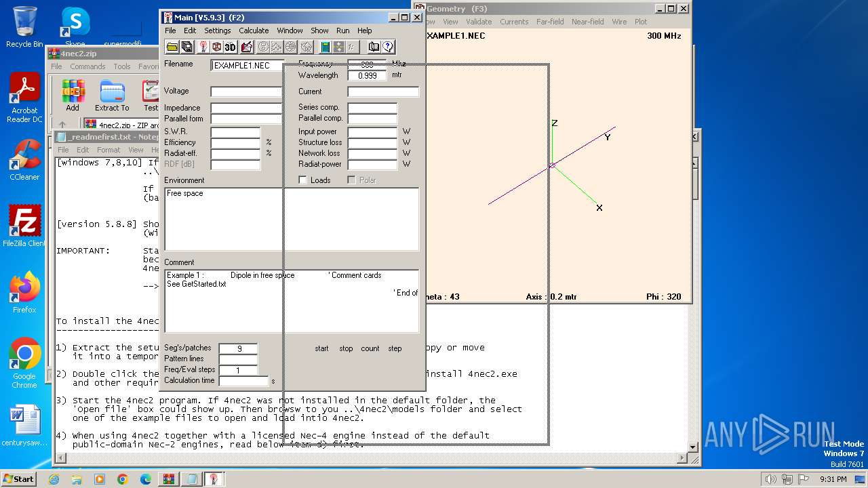Viewport: 868px width, 488px height.
Task: Show antenna geometry toolbar icon
Action: tap(202, 47)
